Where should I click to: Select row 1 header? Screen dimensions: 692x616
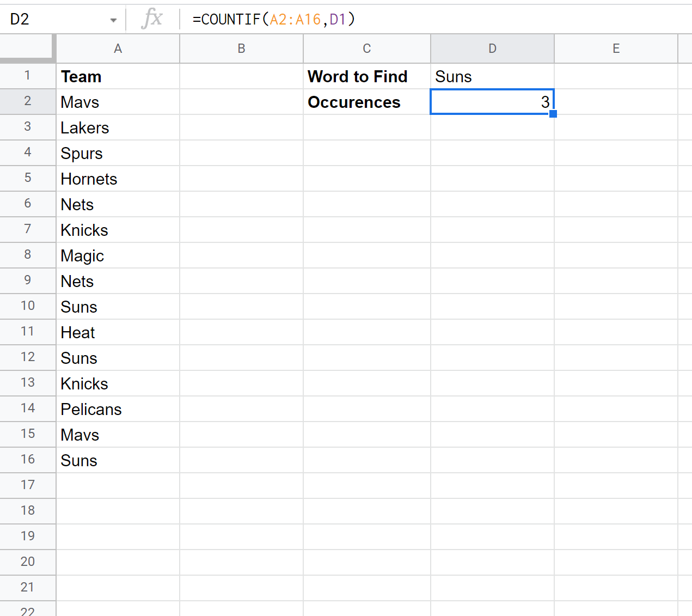click(28, 76)
